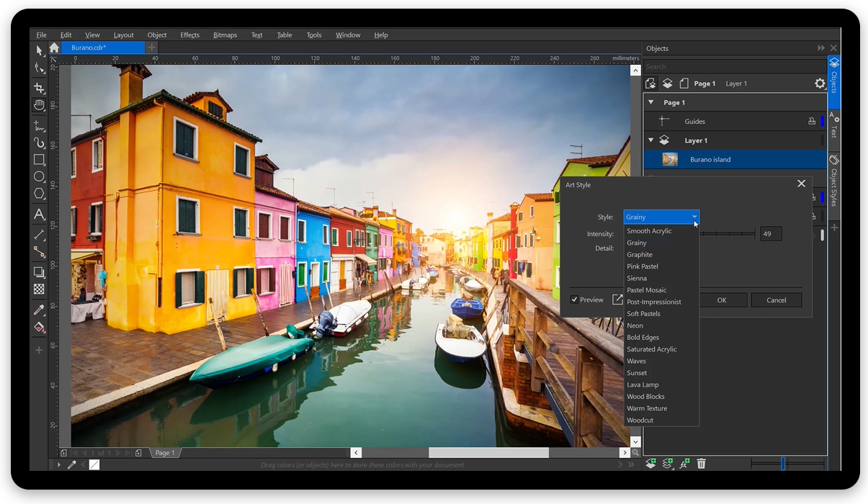
Task: Select the Ellipse tool
Action: (x=40, y=176)
